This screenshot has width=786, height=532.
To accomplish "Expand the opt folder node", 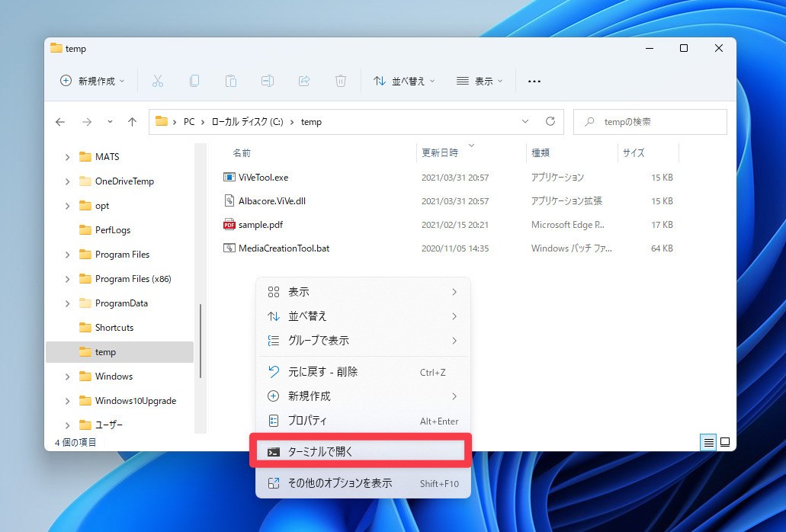I will (67, 206).
